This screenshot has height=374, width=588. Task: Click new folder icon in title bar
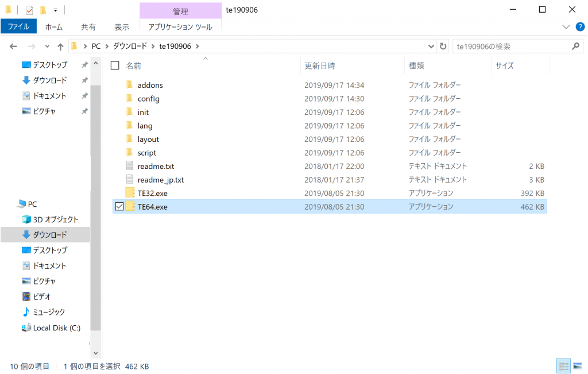[x=44, y=10]
